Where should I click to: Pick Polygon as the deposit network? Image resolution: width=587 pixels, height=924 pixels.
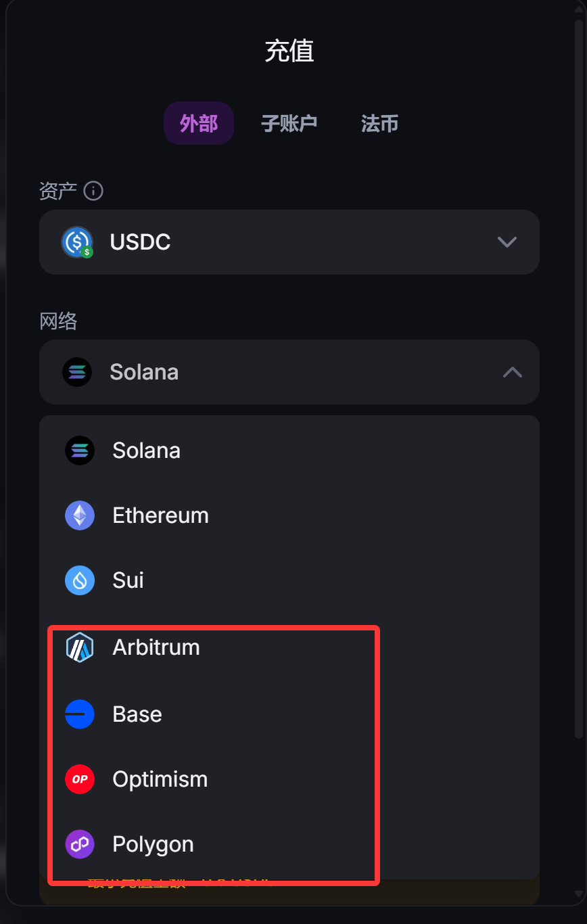point(154,844)
